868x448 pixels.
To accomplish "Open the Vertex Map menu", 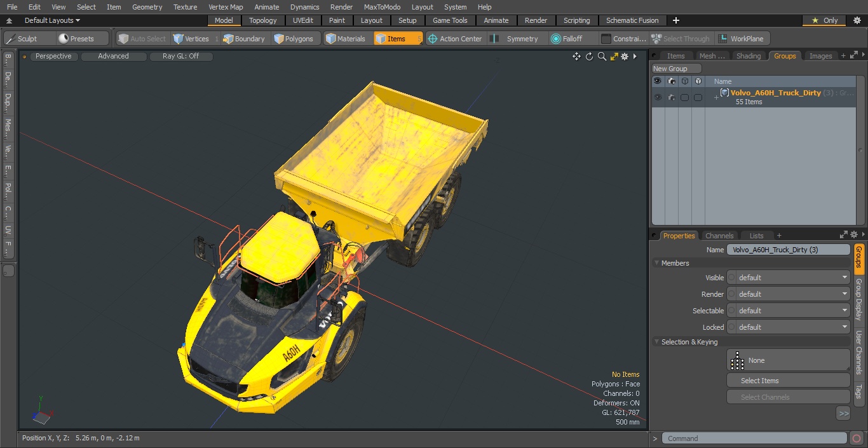I will (226, 7).
